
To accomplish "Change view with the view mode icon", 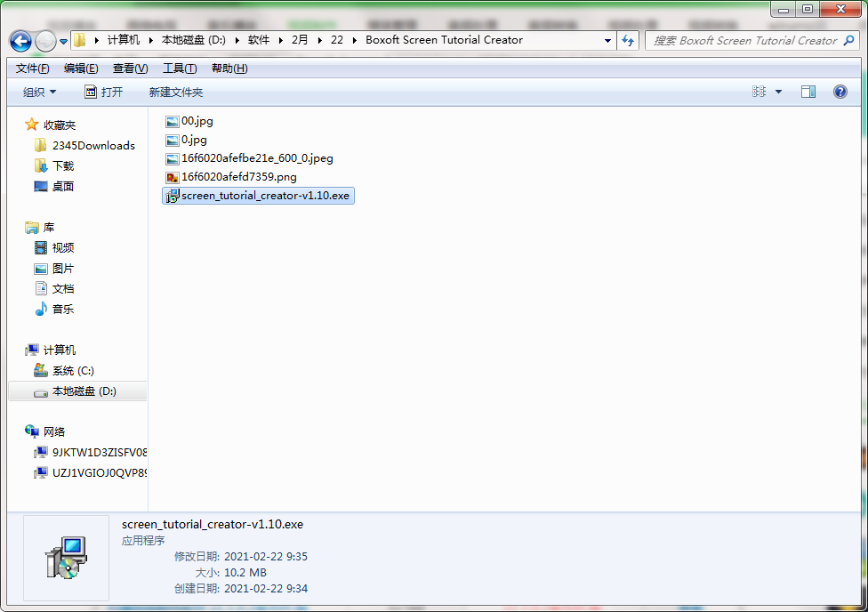I will coord(759,92).
